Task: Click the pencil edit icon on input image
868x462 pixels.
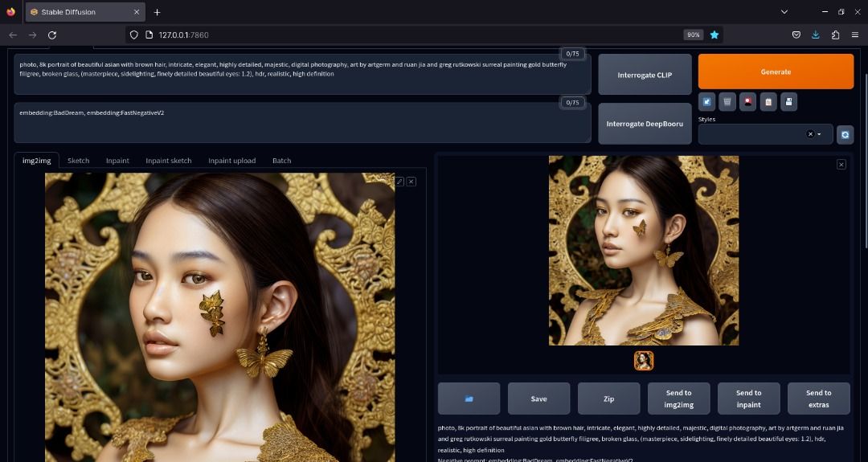Action: click(399, 182)
